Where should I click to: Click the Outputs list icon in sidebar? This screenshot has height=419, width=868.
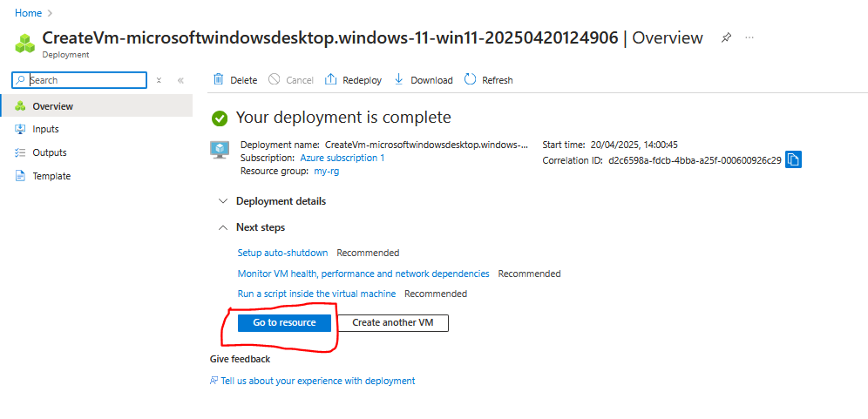(21, 152)
